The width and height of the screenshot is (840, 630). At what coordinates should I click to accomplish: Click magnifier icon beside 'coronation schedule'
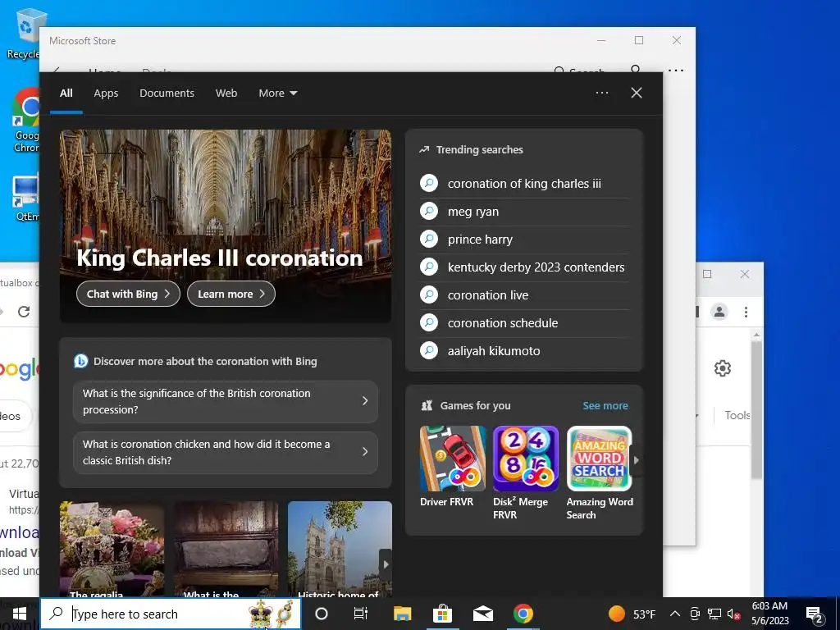pos(428,322)
